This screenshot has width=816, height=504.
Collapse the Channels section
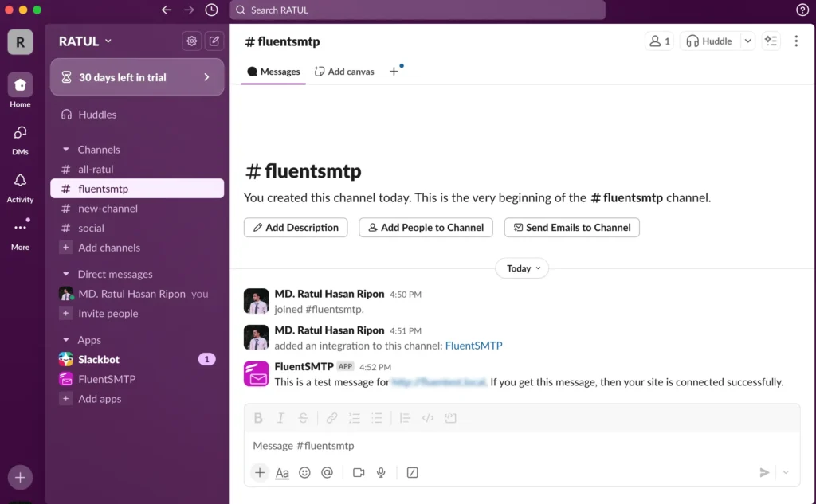66,149
